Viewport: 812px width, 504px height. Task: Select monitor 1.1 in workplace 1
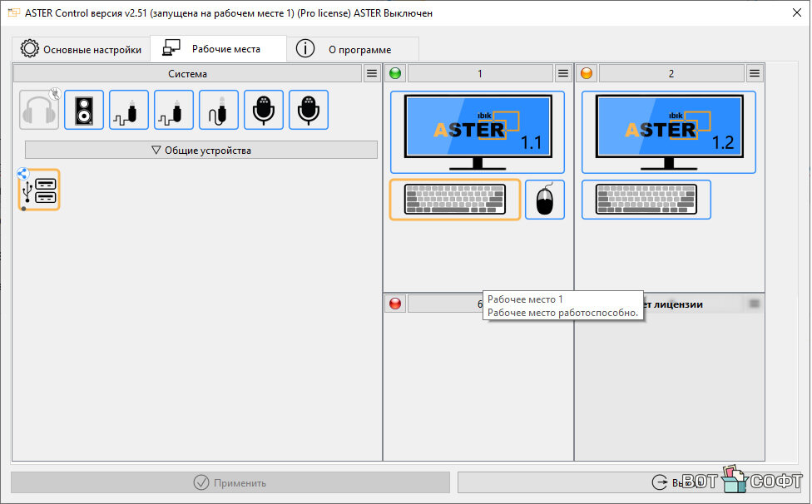pyautogui.click(x=477, y=131)
